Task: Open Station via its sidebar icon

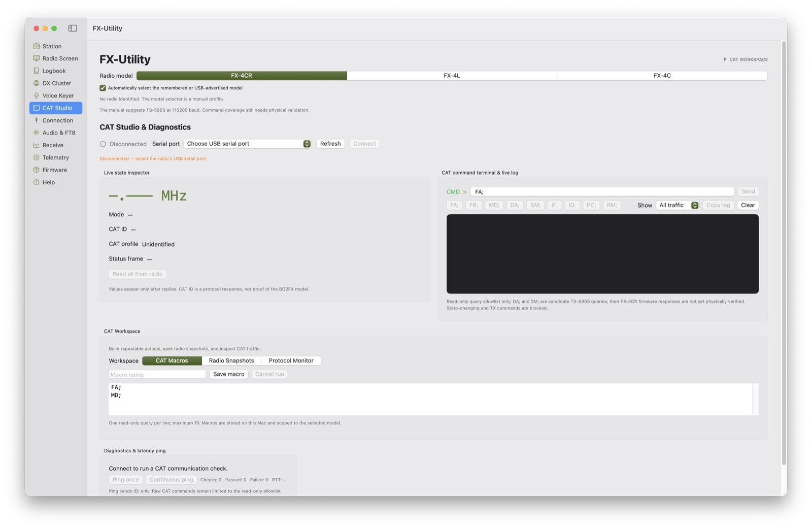Action: pyautogui.click(x=36, y=46)
